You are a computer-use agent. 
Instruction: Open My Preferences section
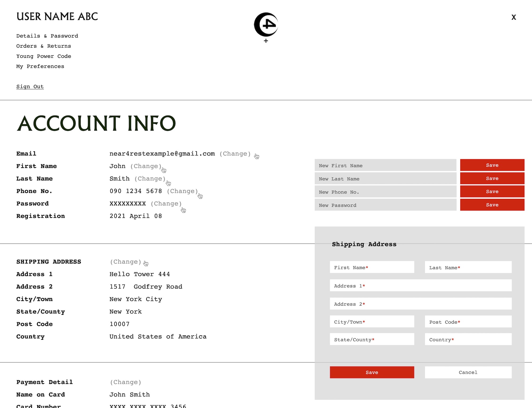coord(40,66)
